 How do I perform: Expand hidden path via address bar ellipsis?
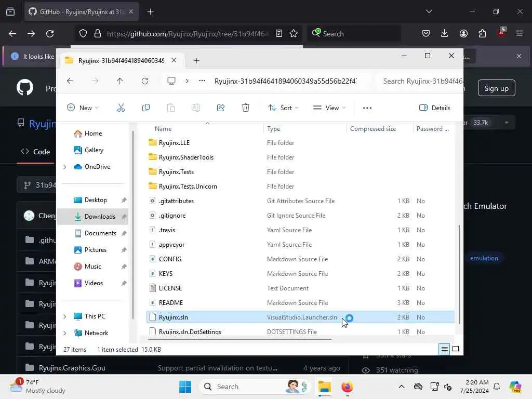tap(202, 81)
